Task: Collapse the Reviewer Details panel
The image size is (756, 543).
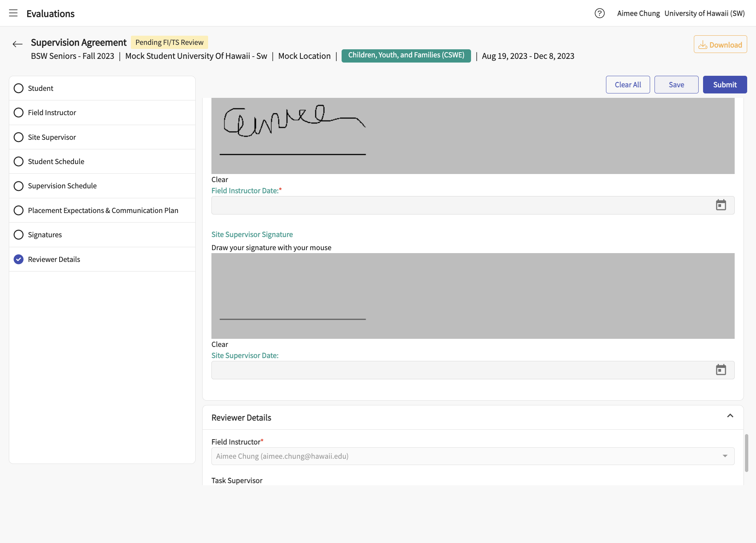Action: coord(730,416)
